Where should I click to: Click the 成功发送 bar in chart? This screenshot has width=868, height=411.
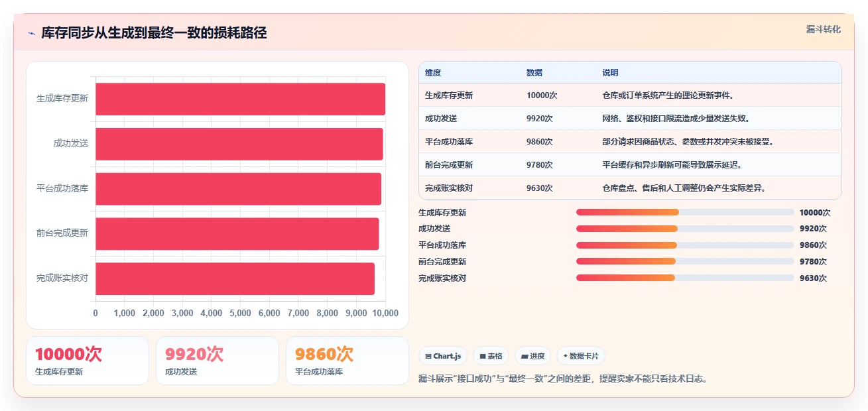point(239,144)
